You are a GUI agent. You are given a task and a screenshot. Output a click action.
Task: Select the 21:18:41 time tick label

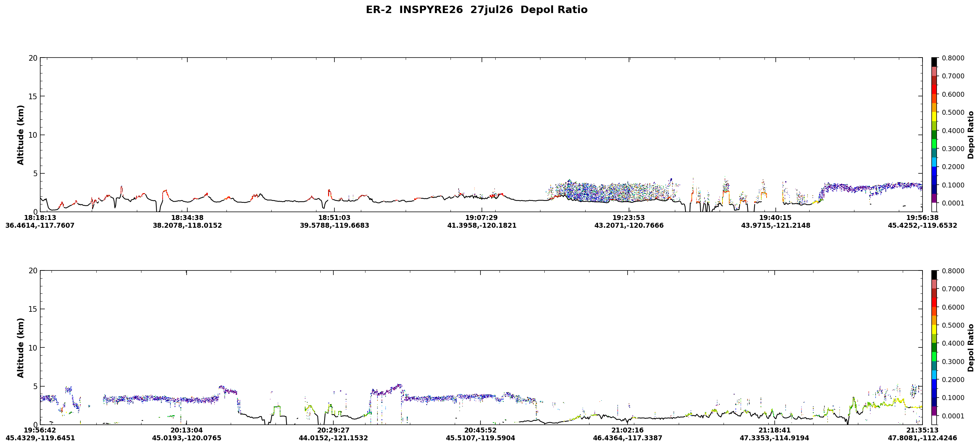(775, 430)
